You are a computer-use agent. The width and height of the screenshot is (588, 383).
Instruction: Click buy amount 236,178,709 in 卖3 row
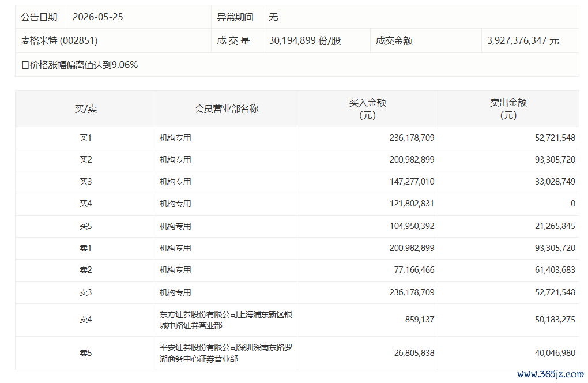click(412, 292)
